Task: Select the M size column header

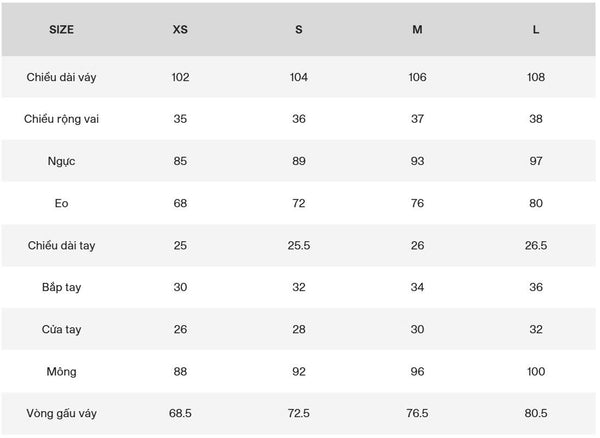Action: coord(417,29)
